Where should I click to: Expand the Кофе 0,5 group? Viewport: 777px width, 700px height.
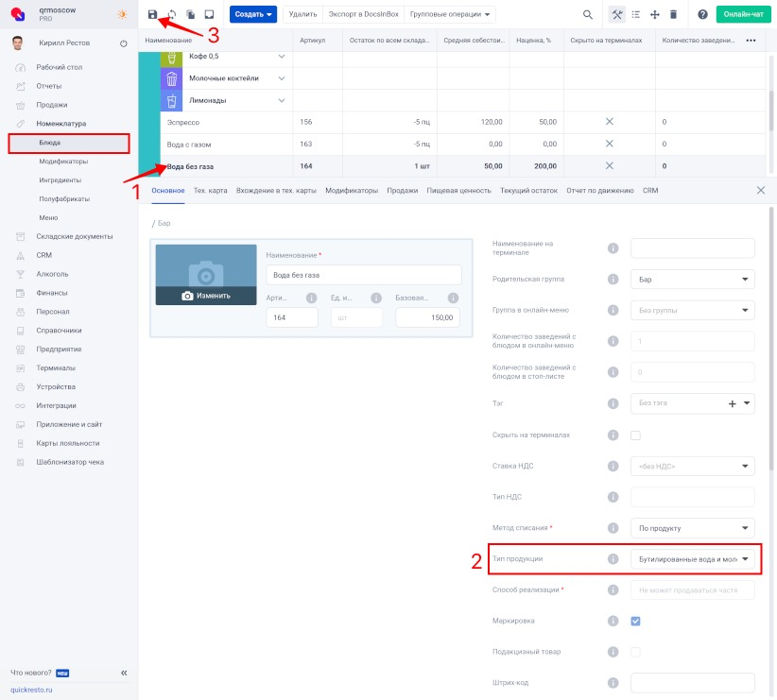point(282,57)
